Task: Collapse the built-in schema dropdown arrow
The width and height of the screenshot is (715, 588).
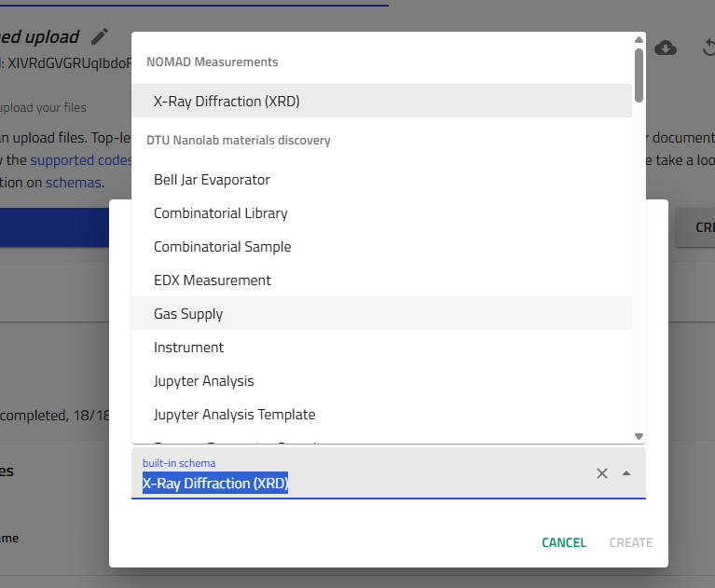Action: tap(626, 473)
